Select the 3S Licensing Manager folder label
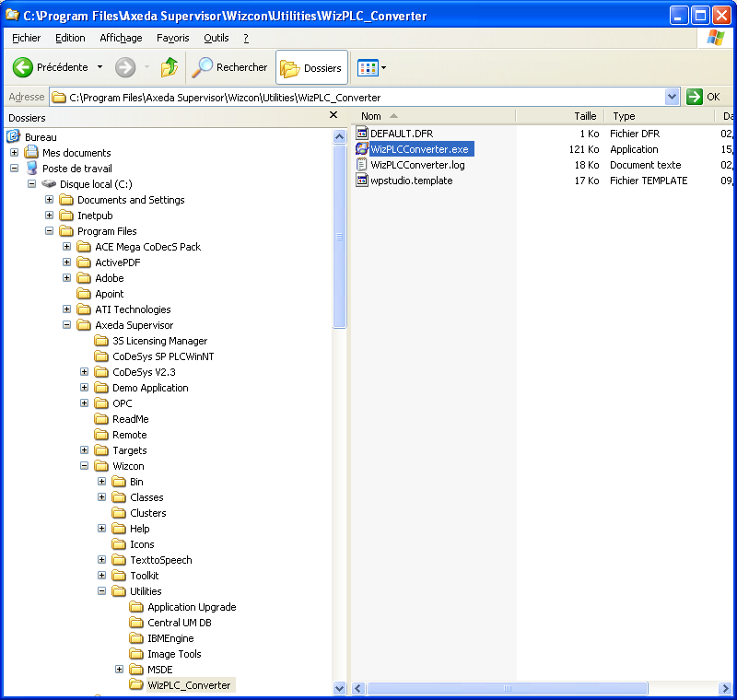The width and height of the screenshot is (737, 700). 159,341
